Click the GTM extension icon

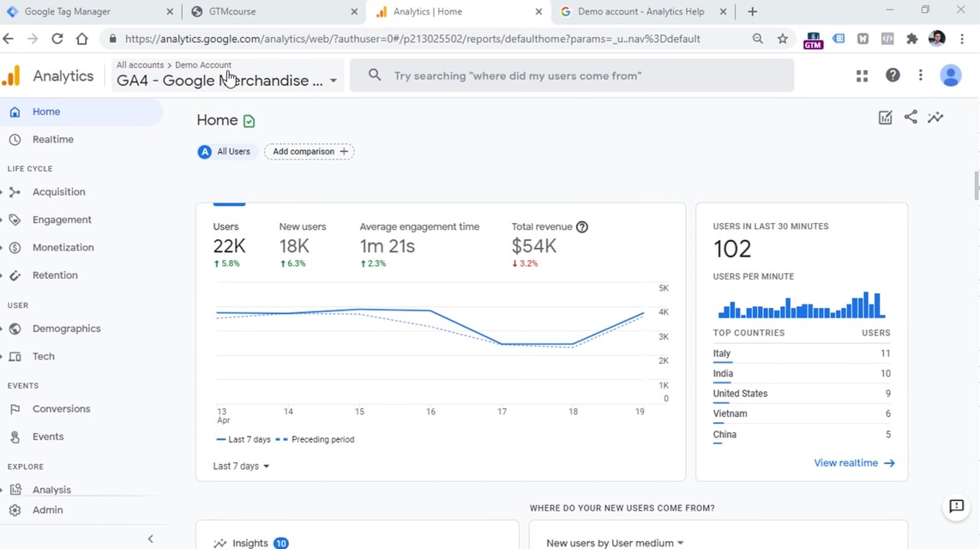(x=813, y=39)
